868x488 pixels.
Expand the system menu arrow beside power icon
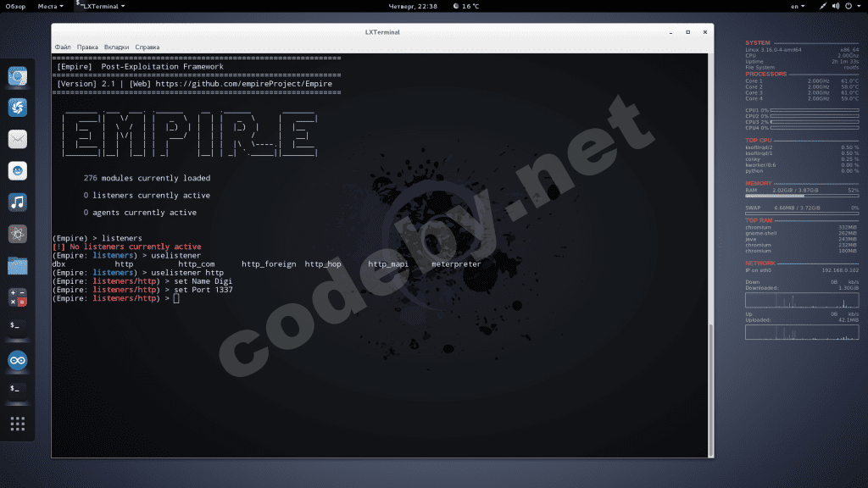click(860, 6)
